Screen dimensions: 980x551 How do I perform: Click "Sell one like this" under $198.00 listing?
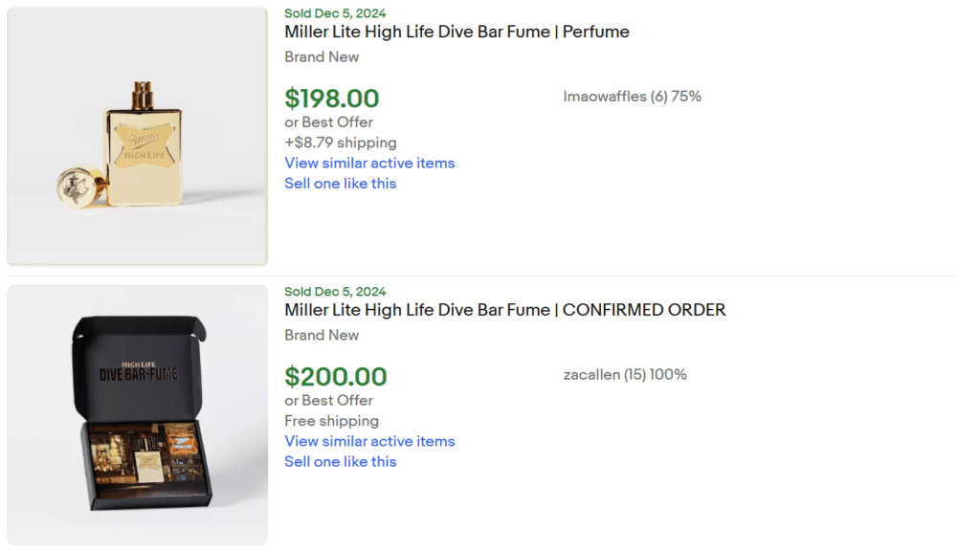click(x=340, y=184)
